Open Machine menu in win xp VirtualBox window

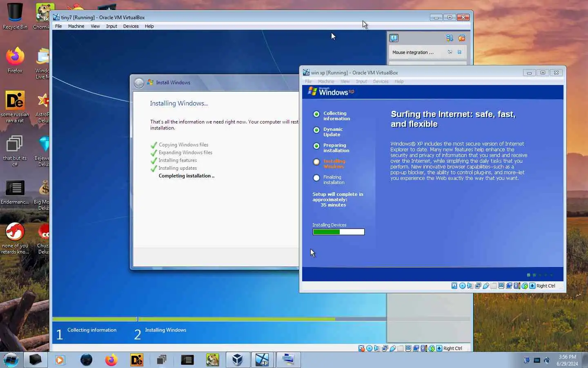(x=326, y=81)
